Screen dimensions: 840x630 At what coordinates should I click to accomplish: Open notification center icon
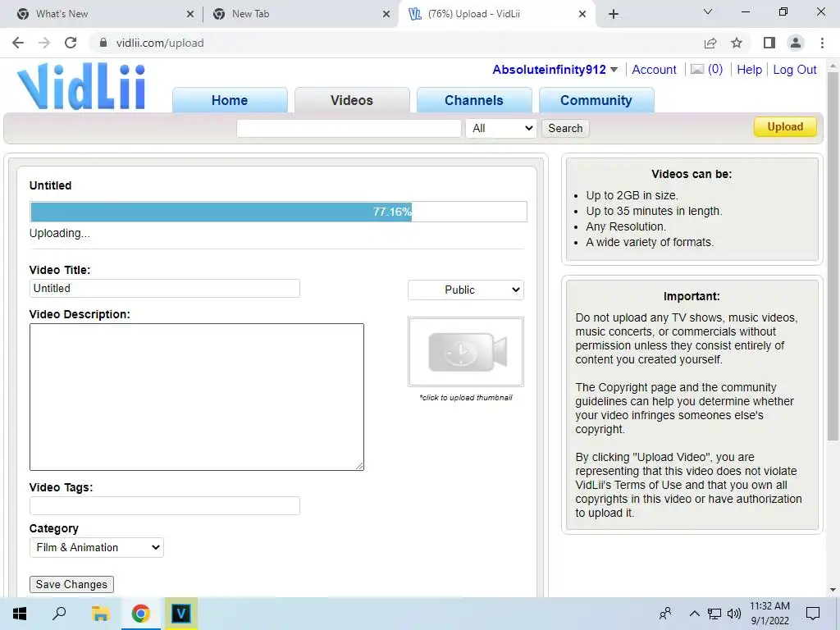pyautogui.click(x=813, y=614)
